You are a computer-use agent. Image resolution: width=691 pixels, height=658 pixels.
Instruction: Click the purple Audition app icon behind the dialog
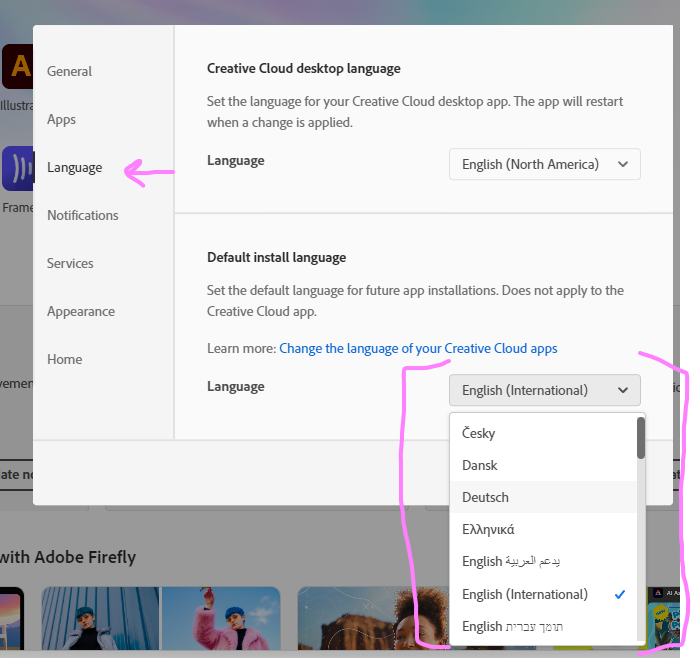point(18,168)
